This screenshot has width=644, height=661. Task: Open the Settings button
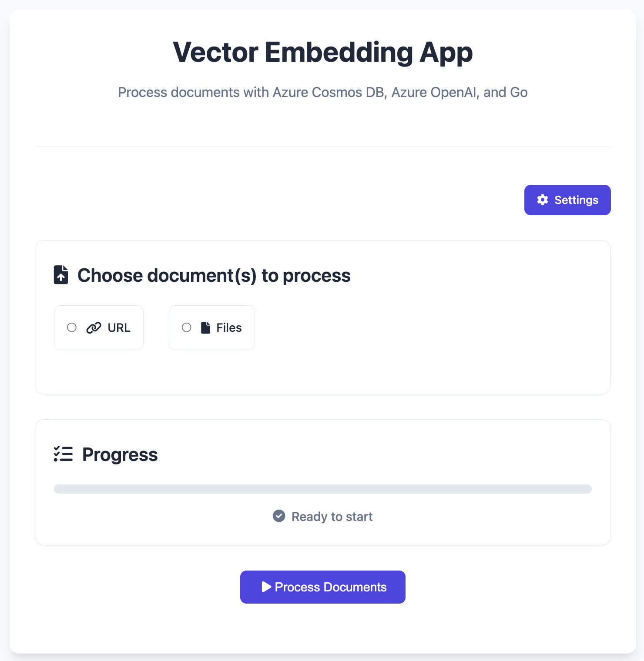tap(567, 200)
